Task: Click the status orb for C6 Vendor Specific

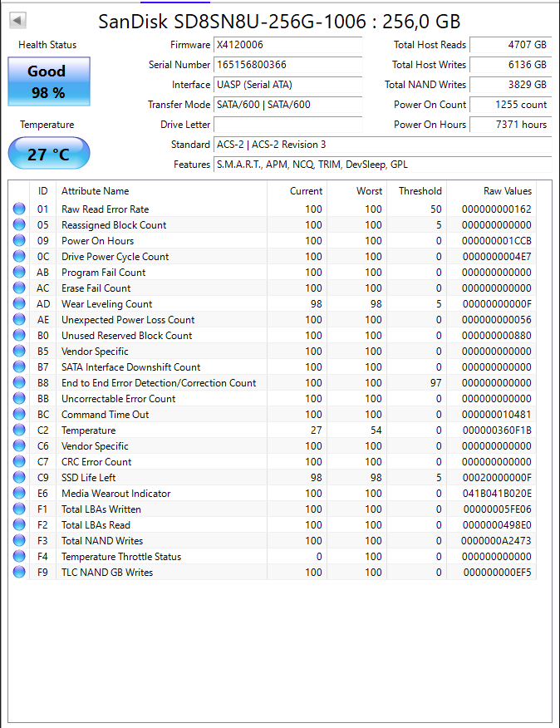Action: pyautogui.click(x=19, y=445)
